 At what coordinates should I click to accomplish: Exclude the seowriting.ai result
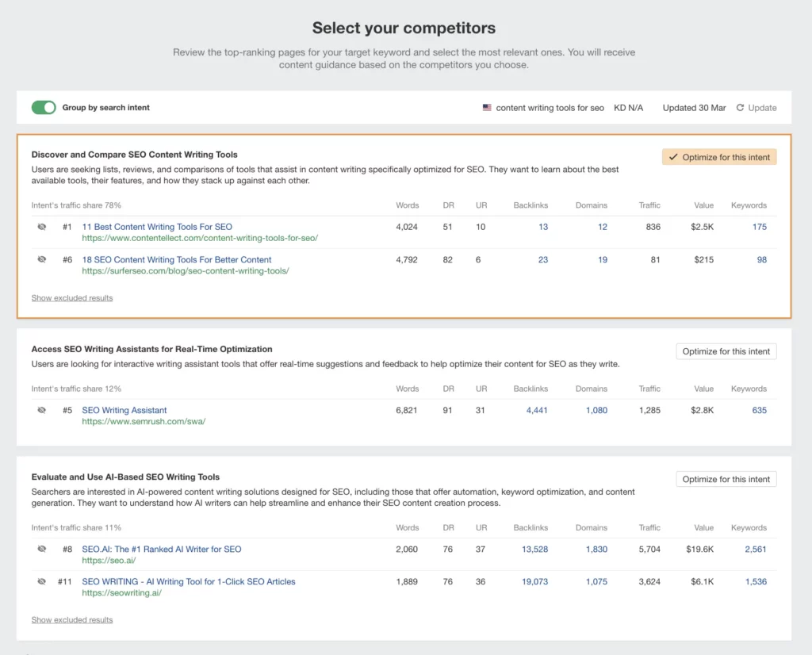[x=41, y=581]
